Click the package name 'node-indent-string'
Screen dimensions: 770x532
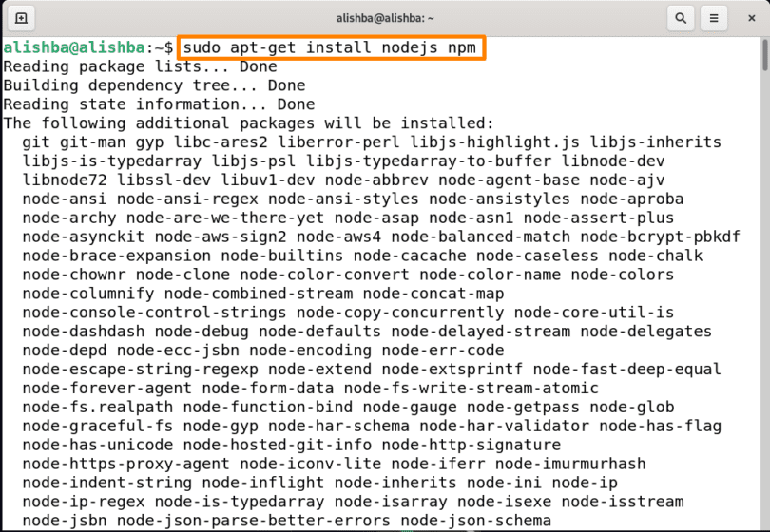(107, 483)
